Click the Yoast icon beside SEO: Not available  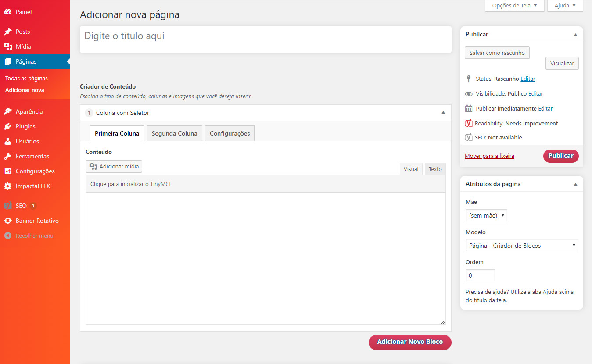pyautogui.click(x=469, y=137)
